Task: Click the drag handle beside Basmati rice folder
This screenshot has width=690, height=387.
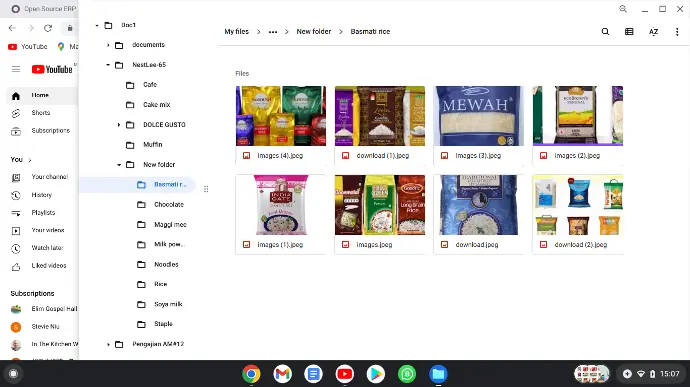Action: pos(206,189)
